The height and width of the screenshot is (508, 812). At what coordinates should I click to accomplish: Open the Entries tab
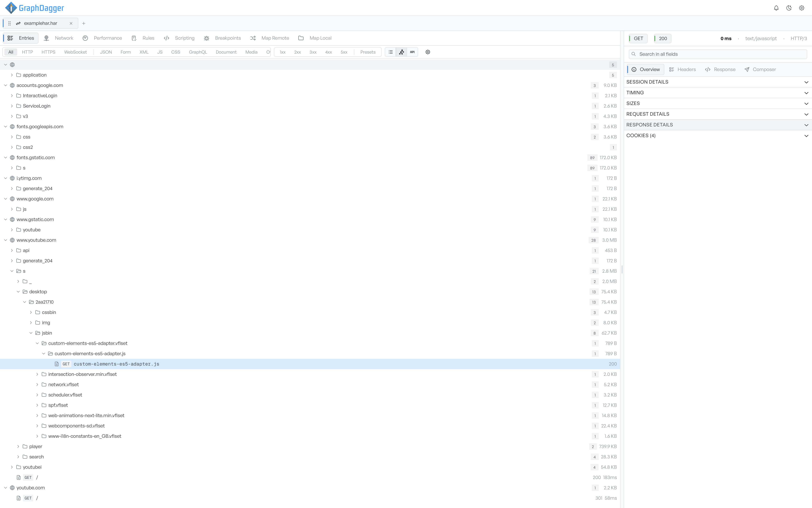(x=21, y=38)
